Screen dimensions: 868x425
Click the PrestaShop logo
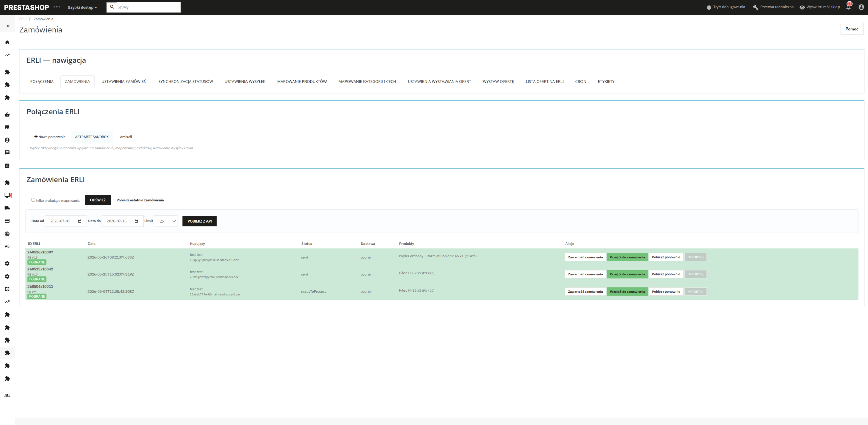(x=27, y=7)
